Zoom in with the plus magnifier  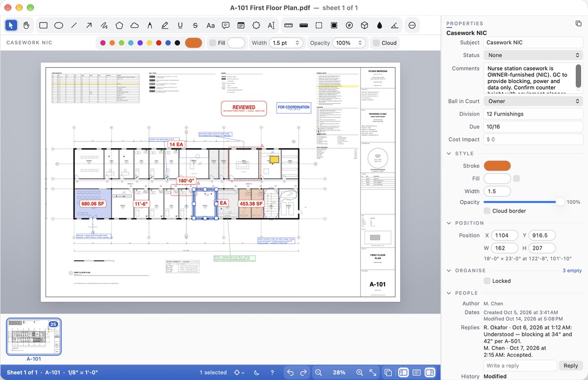click(360, 373)
